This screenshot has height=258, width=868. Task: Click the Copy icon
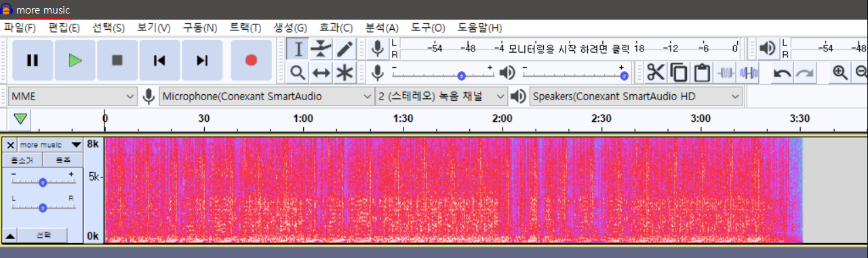pyautogui.click(x=679, y=72)
